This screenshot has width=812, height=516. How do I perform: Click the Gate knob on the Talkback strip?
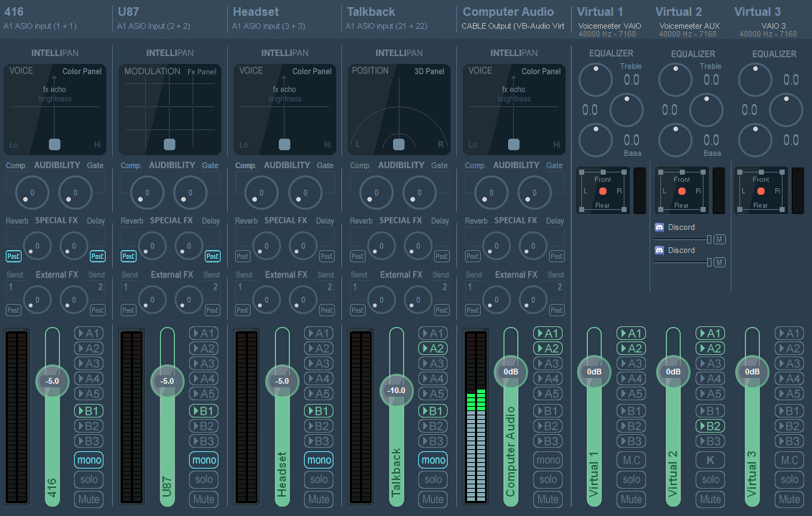click(419, 193)
